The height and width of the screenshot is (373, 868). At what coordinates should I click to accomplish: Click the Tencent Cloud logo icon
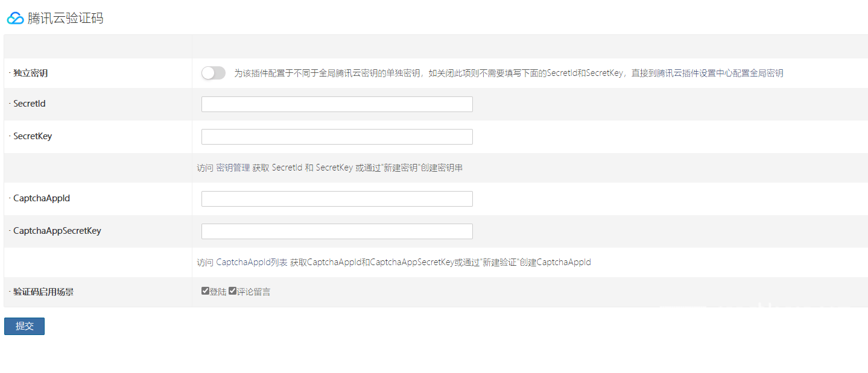(x=15, y=19)
